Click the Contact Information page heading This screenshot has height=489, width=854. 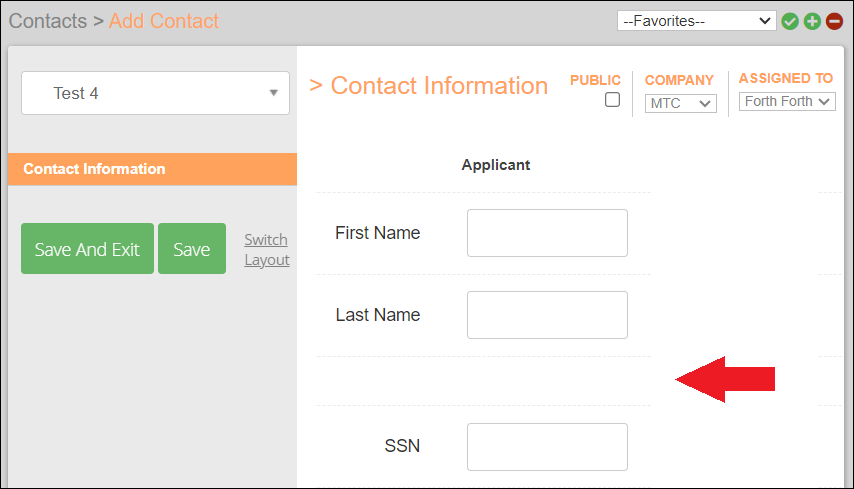[x=439, y=85]
